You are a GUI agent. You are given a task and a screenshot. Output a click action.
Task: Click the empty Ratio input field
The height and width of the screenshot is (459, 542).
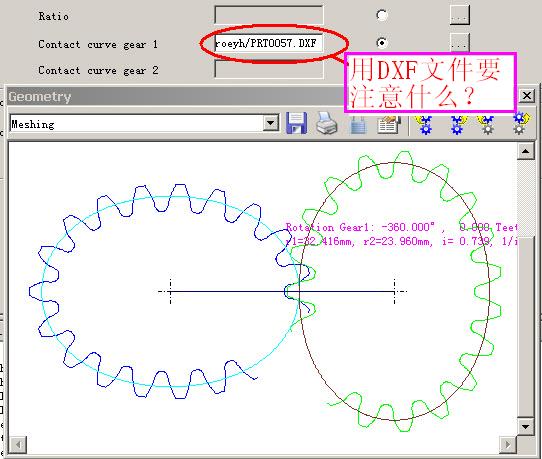tap(269, 15)
